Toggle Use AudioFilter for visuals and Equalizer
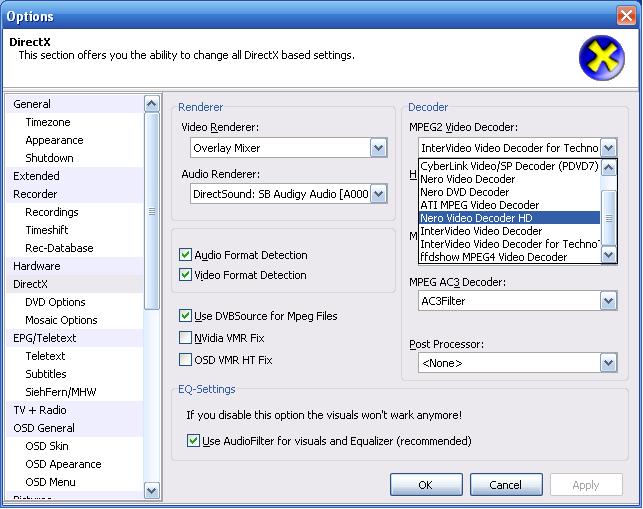643x509 pixels. (x=193, y=441)
